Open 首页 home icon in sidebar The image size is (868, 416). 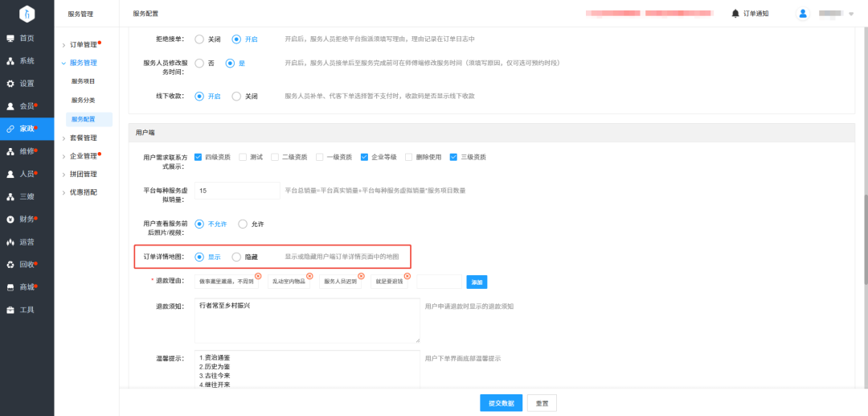tap(10, 39)
